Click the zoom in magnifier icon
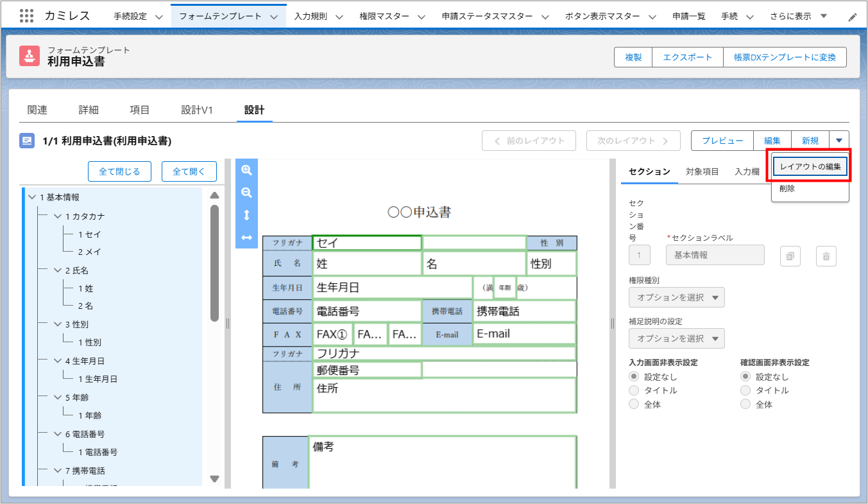 tap(246, 170)
